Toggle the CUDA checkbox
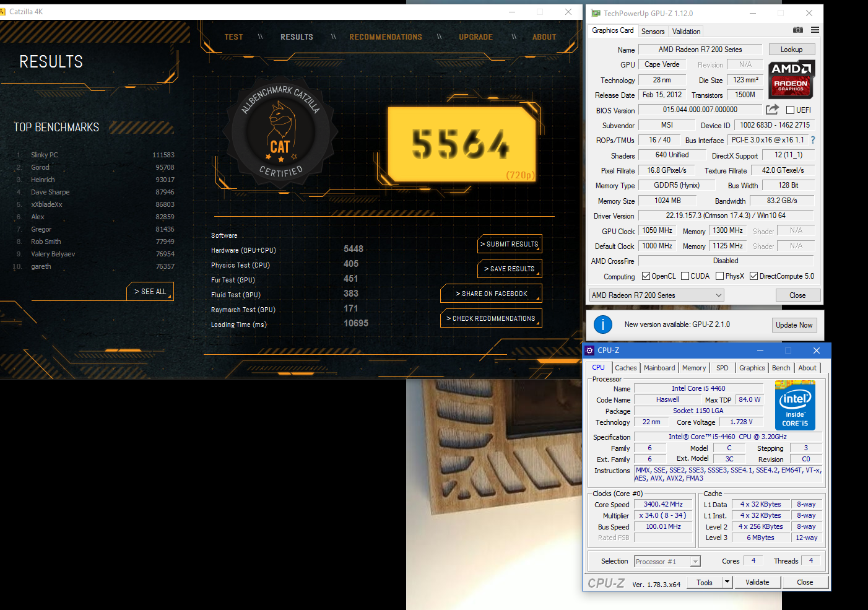This screenshot has width=868, height=610. [685, 276]
